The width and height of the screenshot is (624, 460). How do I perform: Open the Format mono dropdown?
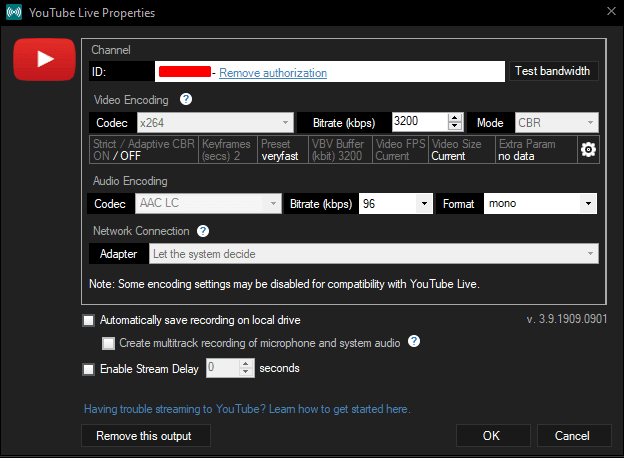(x=540, y=204)
